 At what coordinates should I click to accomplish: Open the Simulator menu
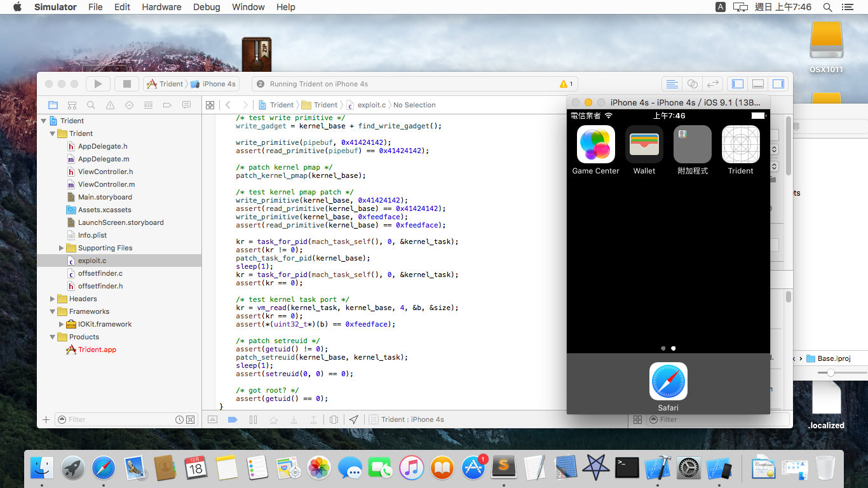pos(55,7)
